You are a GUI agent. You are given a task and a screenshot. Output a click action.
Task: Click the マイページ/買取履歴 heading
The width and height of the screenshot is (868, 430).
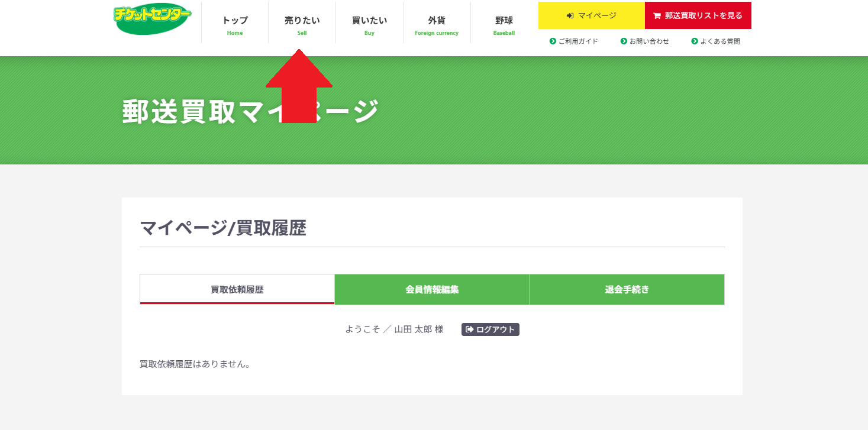223,228
